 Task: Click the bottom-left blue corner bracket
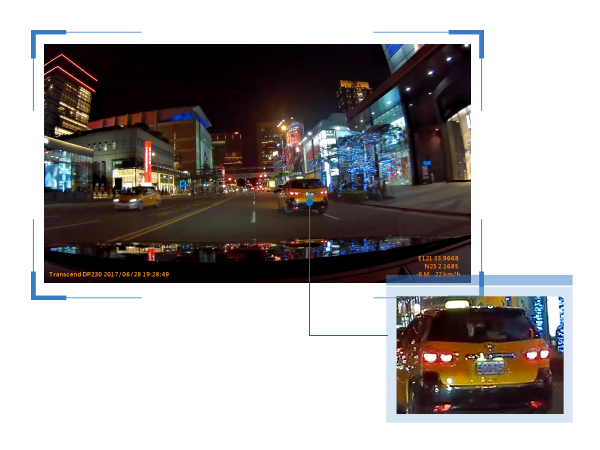point(38,293)
